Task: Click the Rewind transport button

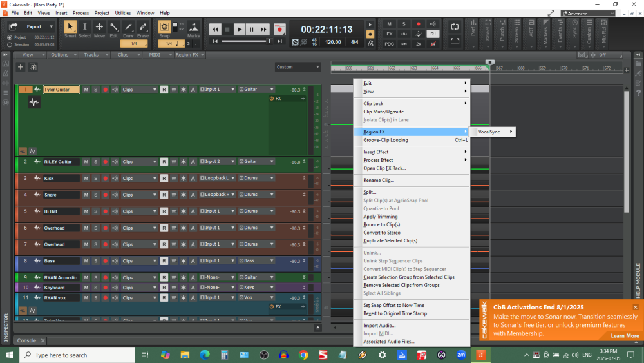Action: coord(215,29)
